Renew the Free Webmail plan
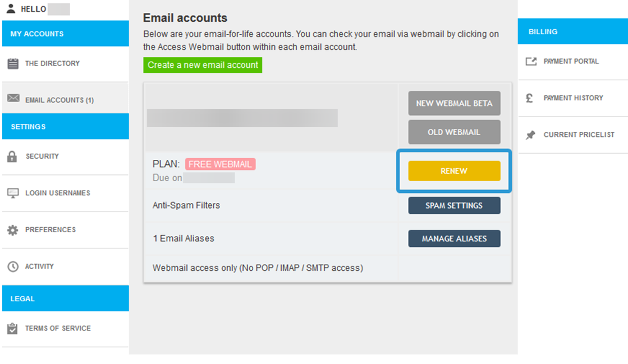 click(x=454, y=171)
